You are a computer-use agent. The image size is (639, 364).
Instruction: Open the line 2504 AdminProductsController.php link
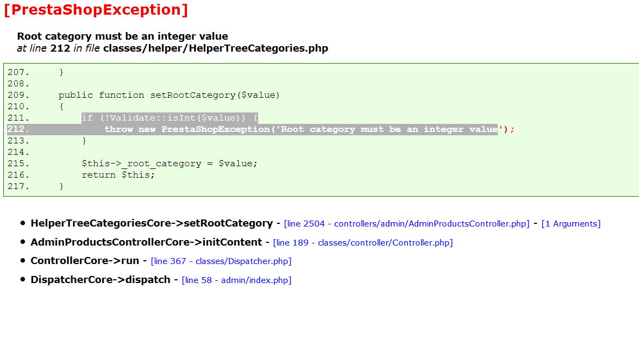click(x=406, y=224)
